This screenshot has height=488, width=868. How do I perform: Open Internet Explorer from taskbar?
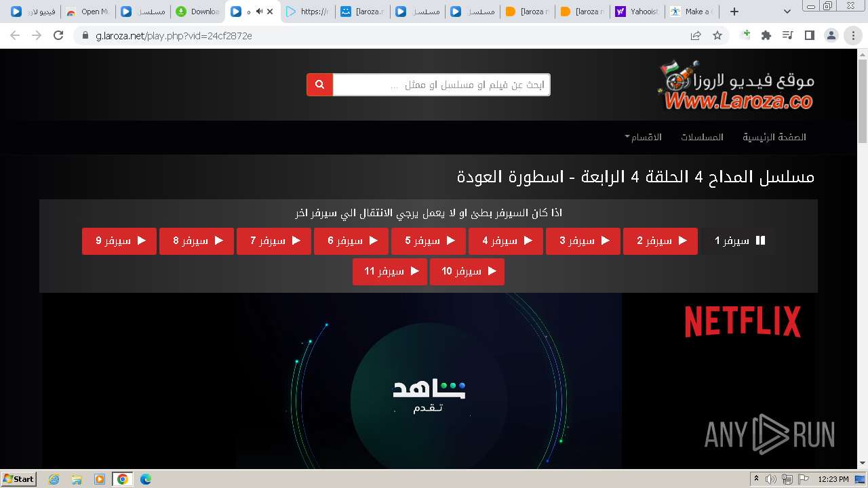coord(54,479)
